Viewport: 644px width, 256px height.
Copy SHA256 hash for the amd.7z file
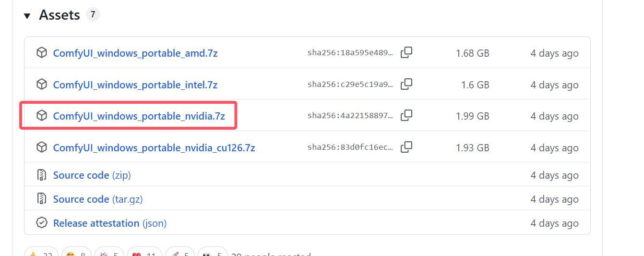406,52
